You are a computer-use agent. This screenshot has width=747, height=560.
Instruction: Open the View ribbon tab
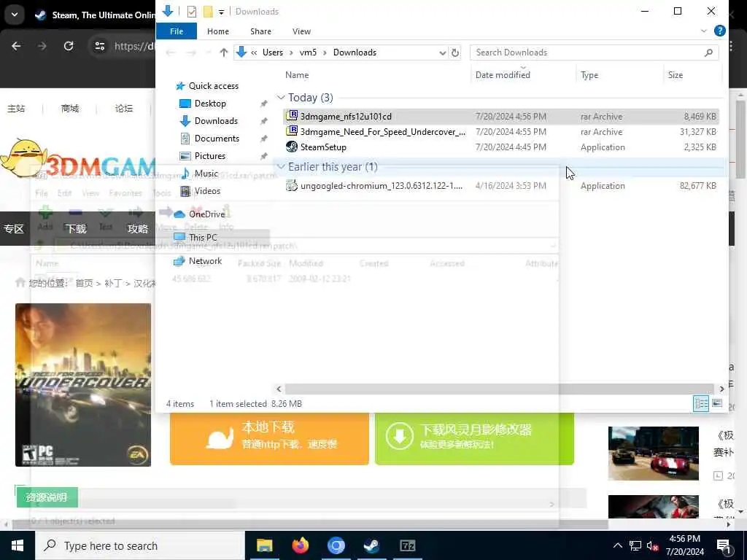(x=301, y=31)
